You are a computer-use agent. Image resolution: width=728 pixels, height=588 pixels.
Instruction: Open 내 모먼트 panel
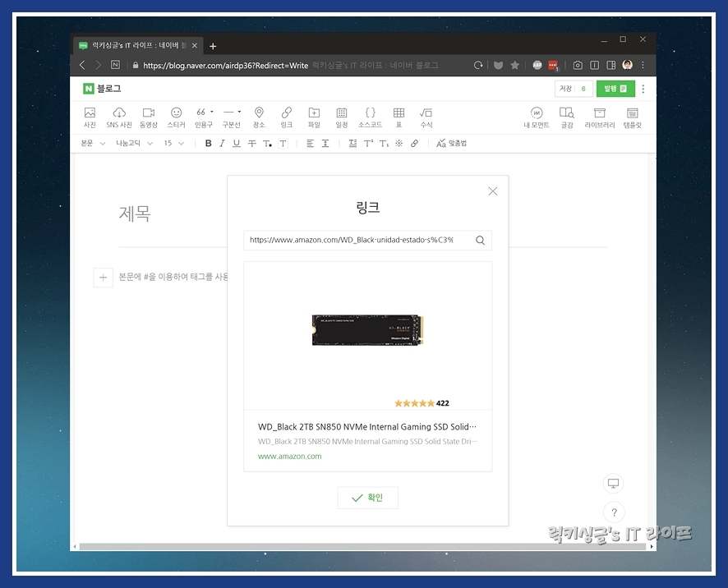537,117
